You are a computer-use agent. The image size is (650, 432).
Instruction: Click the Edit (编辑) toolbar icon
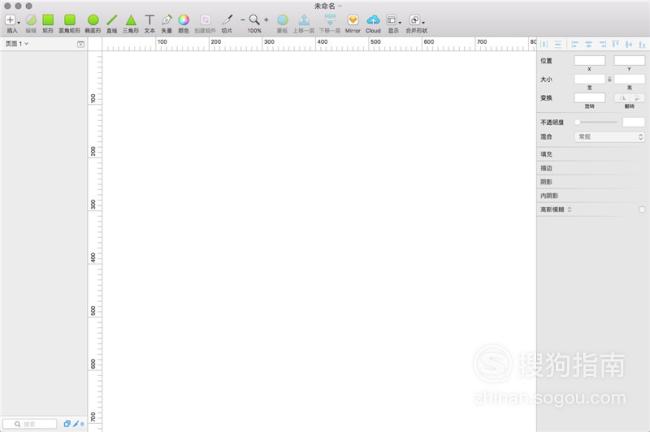(x=31, y=20)
